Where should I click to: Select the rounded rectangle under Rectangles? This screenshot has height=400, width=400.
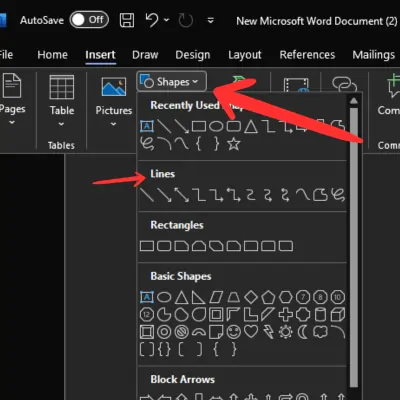[x=164, y=246]
